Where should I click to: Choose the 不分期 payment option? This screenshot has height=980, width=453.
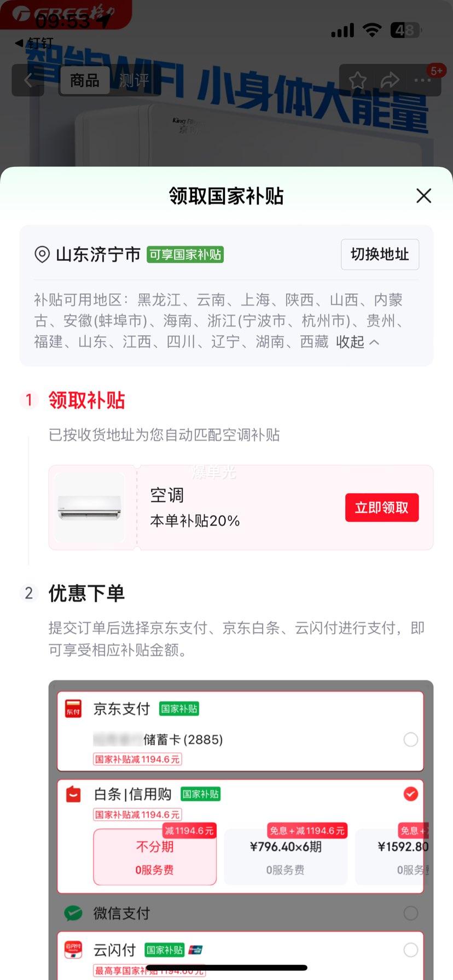155,857
